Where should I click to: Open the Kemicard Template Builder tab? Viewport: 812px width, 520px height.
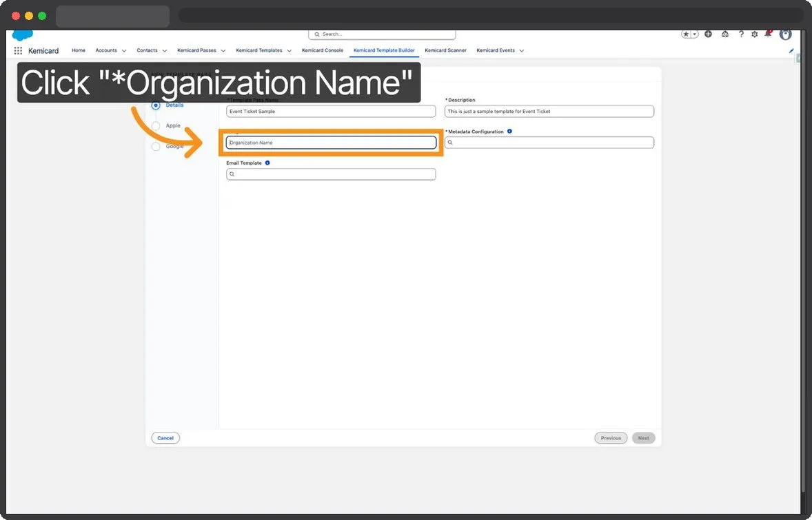[x=384, y=50]
